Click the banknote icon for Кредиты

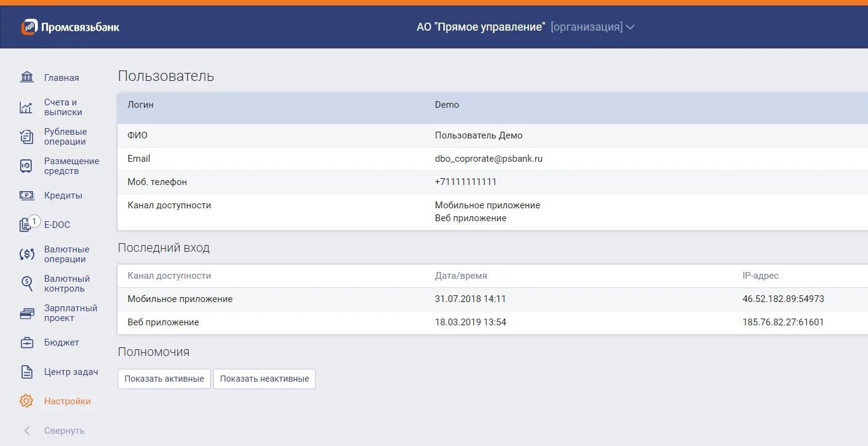coord(26,195)
